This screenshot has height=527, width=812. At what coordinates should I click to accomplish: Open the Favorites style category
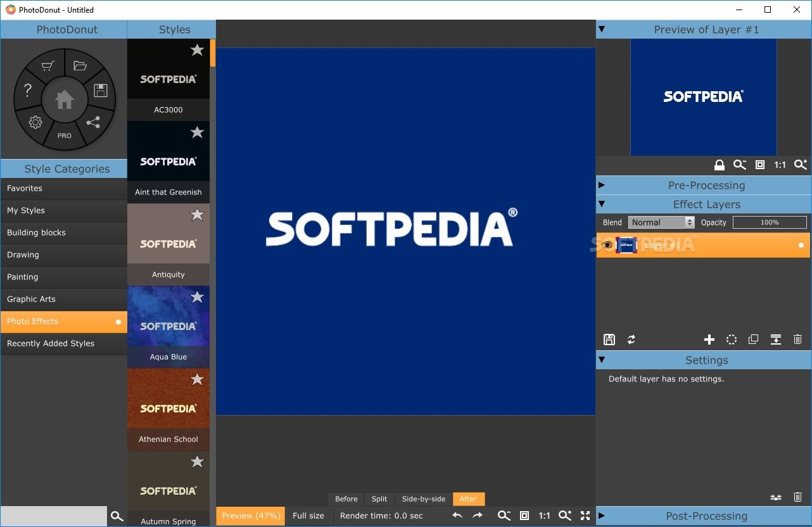64,188
